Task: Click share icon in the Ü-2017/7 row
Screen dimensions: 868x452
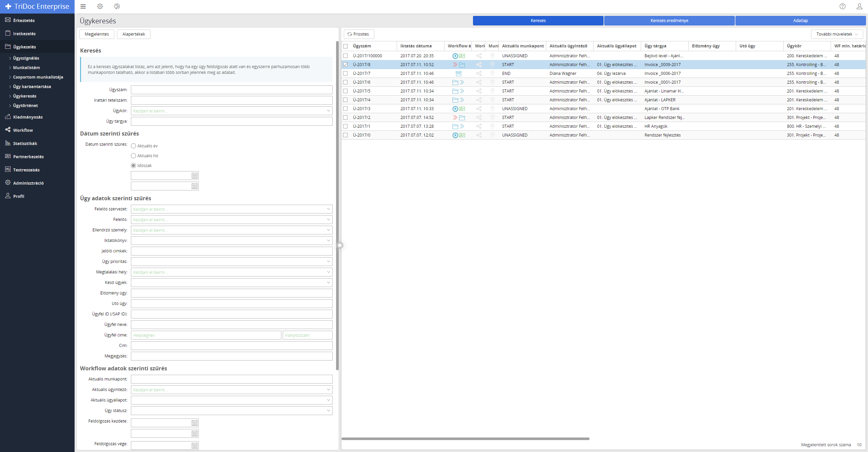Action: [x=479, y=74]
